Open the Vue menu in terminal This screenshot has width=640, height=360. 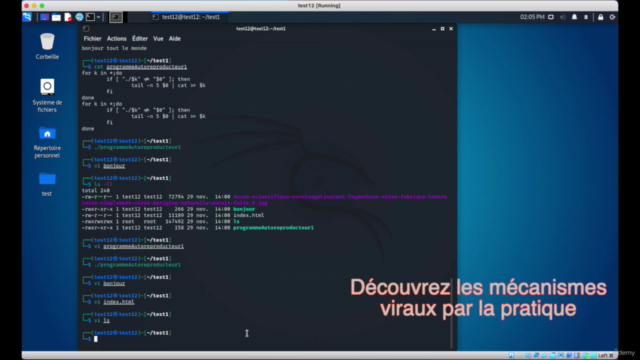click(x=158, y=39)
